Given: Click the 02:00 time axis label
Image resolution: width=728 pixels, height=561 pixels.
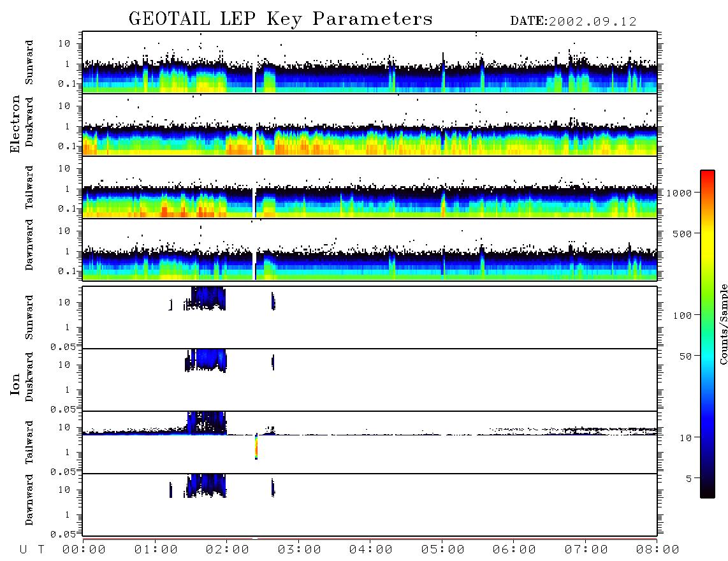Looking at the screenshot, I should tap(227, 550).
